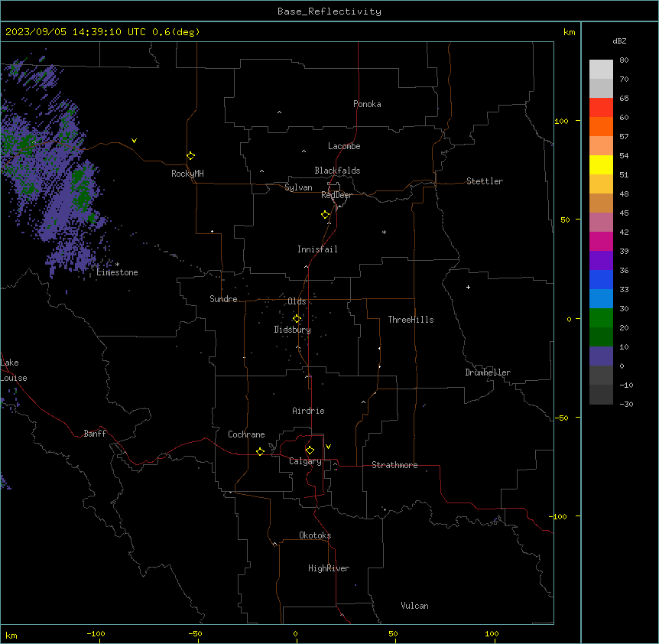Select the Cochrane label
Viewport: 659px width, 644px height.
246,434
